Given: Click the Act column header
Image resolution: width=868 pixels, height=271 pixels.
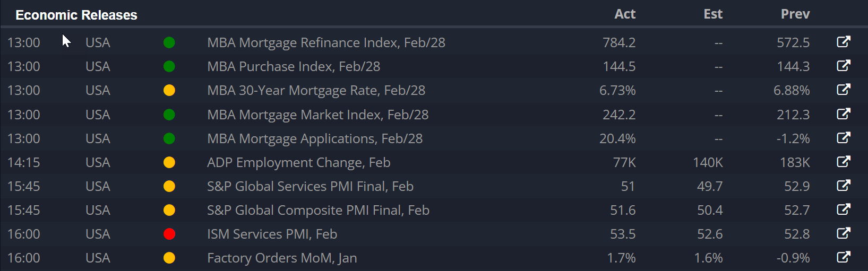Looking at the screenshot, I should (x=625, y=14).
